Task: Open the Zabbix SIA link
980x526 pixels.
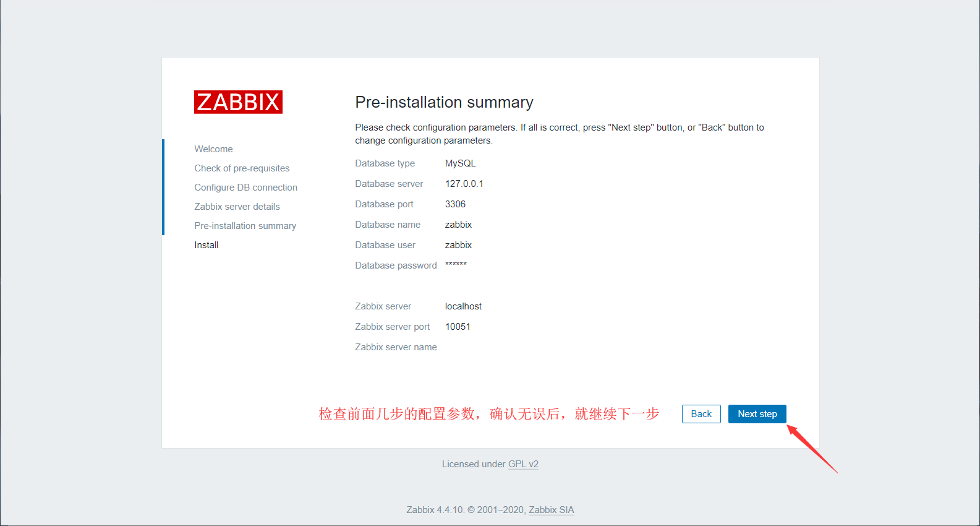Action: 551,510
